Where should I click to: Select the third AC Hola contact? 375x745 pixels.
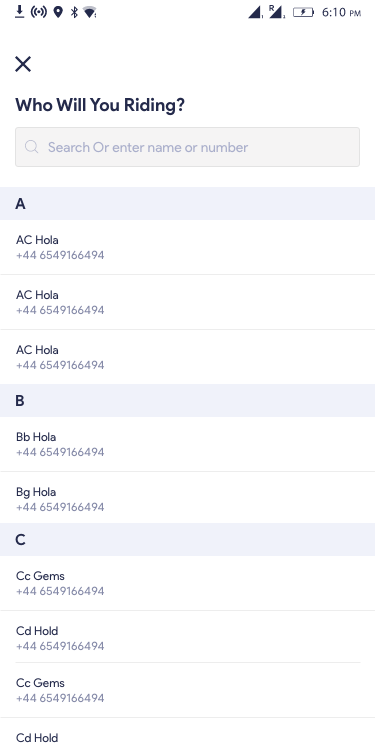click(187, 357)
